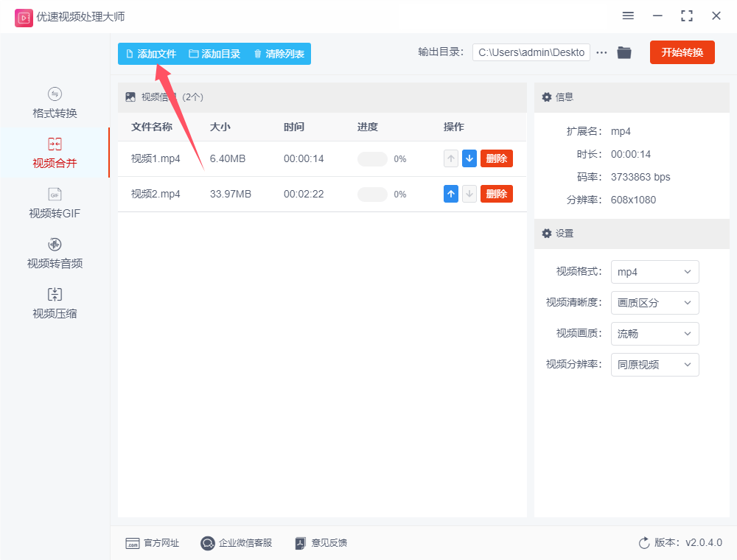The width and height of the screenshot is (737, 560).
Task: Select 视频转GIF in sidebar
Action: pyautogui.click(x=55, y=203)
